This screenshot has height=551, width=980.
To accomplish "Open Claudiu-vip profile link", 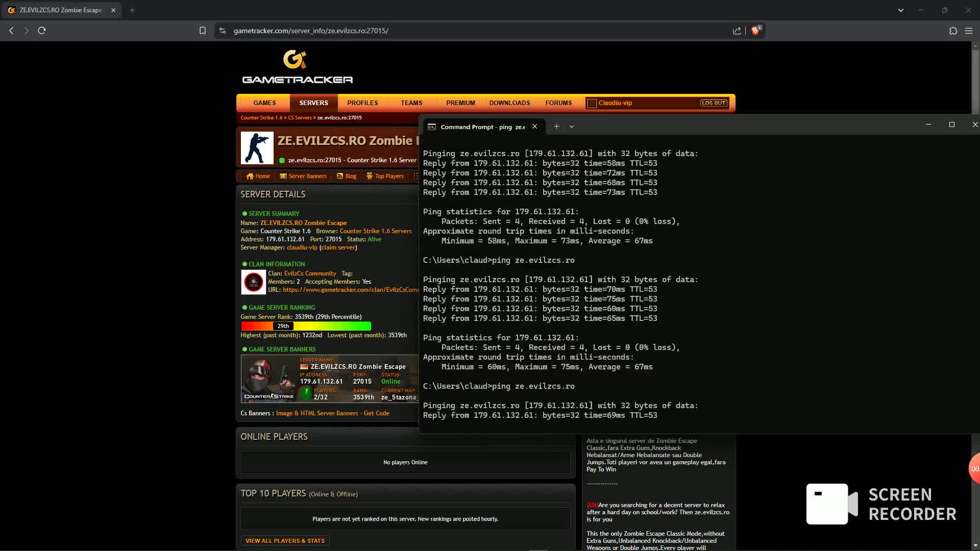I will (615, 103).
